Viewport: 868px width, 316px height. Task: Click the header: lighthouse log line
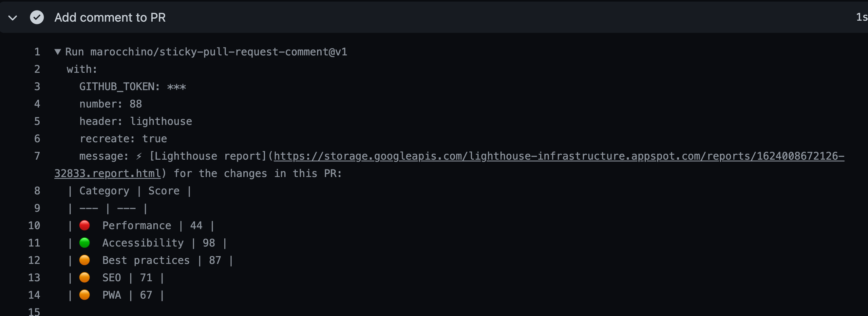click(136, 121)
